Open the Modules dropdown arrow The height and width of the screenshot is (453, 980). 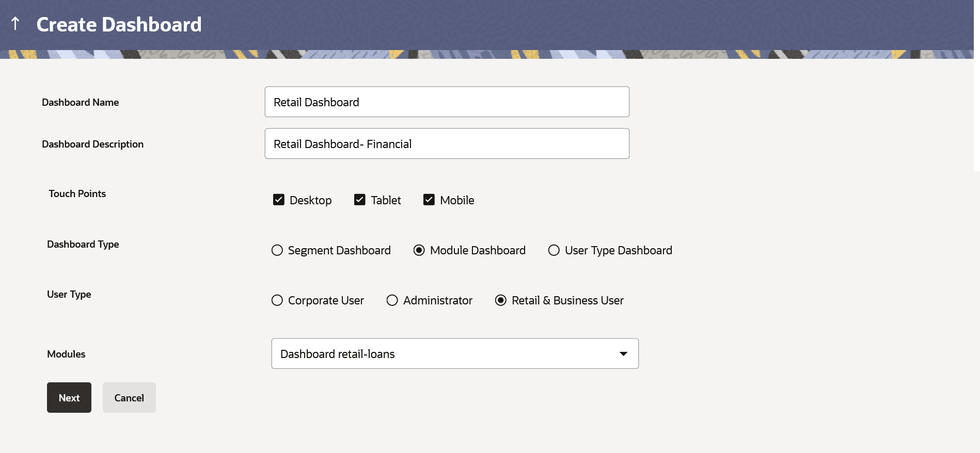[x=623, y=354]
